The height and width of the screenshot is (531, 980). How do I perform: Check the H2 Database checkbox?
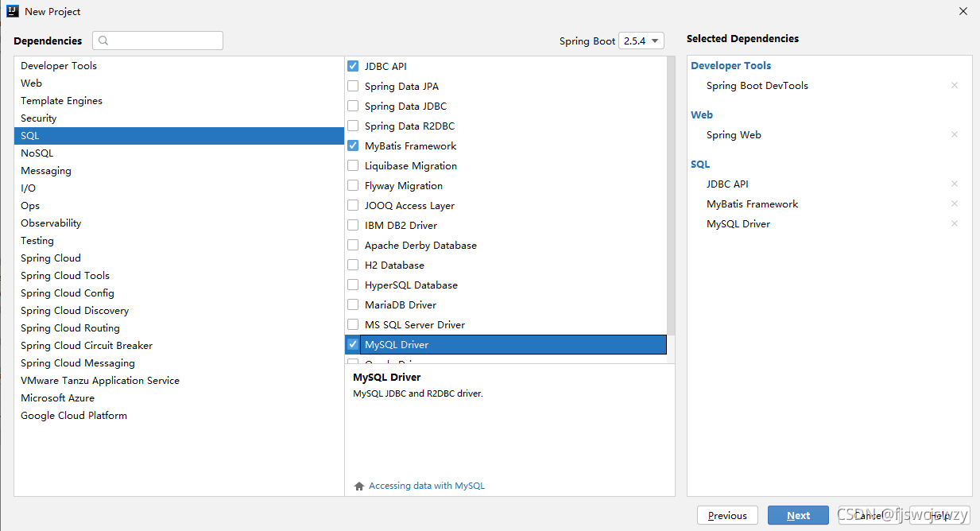coord(353,265)
